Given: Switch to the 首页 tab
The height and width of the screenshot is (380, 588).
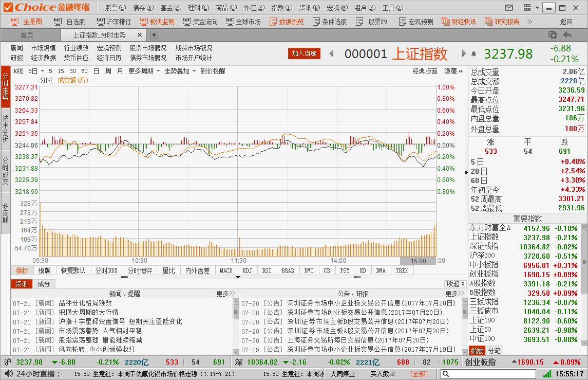Looking at the screenshot, I should click(x=27, y=35).
